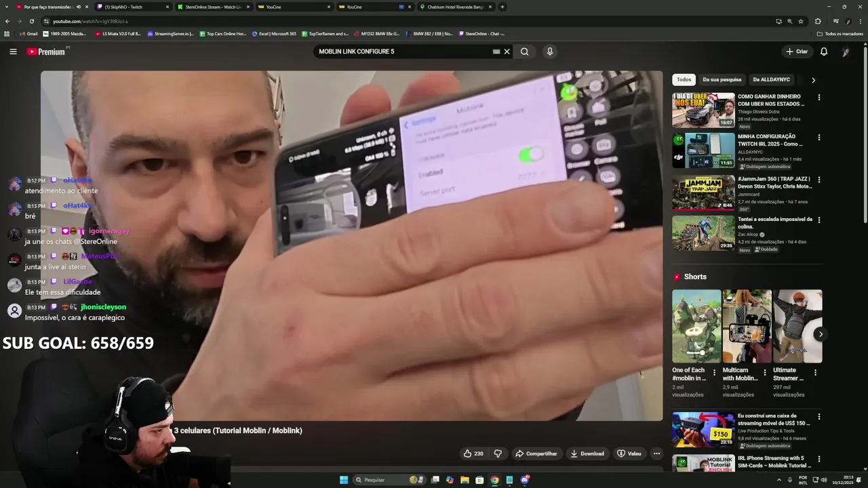The height and width of the screenshot is (488, 868).
Task: Open options for the One of Each short
Action: pyautogui.click(x=714, y=372)
